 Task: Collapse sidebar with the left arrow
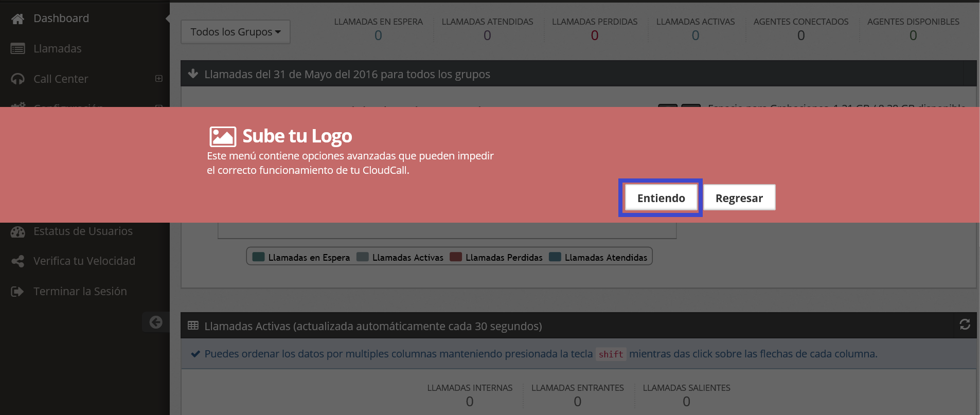pyautogui.click(x=156, y=322)
